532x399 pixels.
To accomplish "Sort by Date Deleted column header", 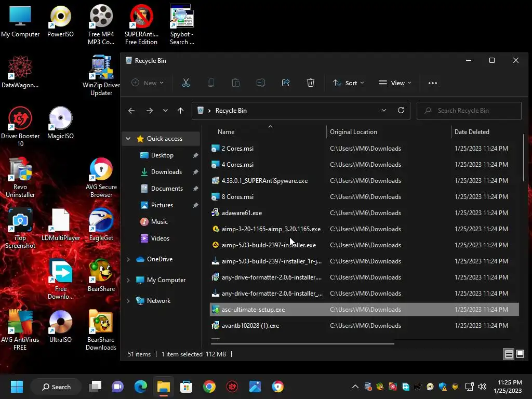I will tap(486, 131).
